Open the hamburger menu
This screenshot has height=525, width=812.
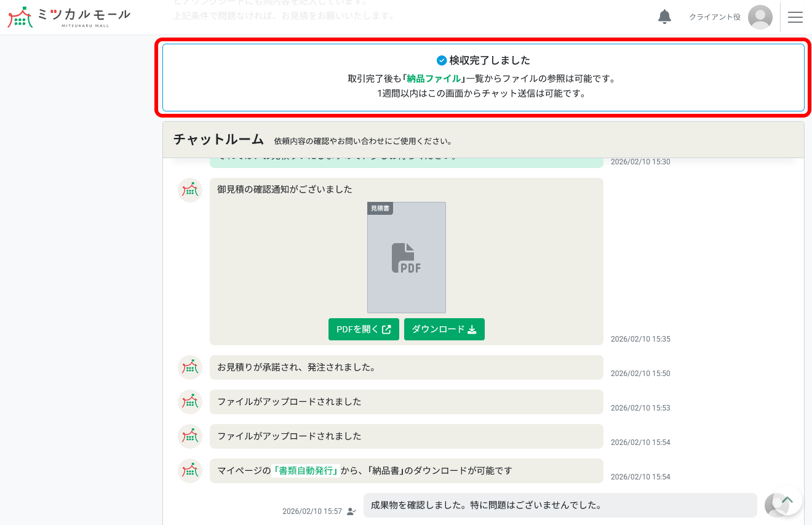tap(795, 17)
